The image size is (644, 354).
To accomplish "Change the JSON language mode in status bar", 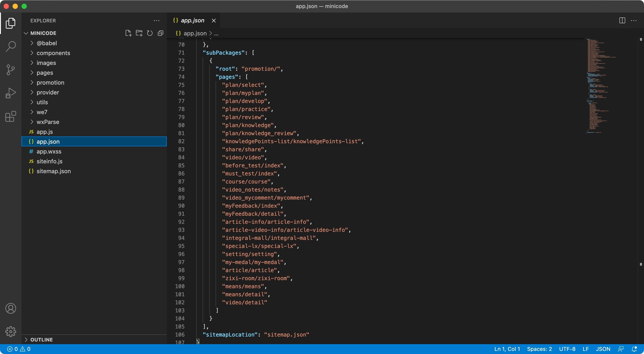I will coord(603,349).
